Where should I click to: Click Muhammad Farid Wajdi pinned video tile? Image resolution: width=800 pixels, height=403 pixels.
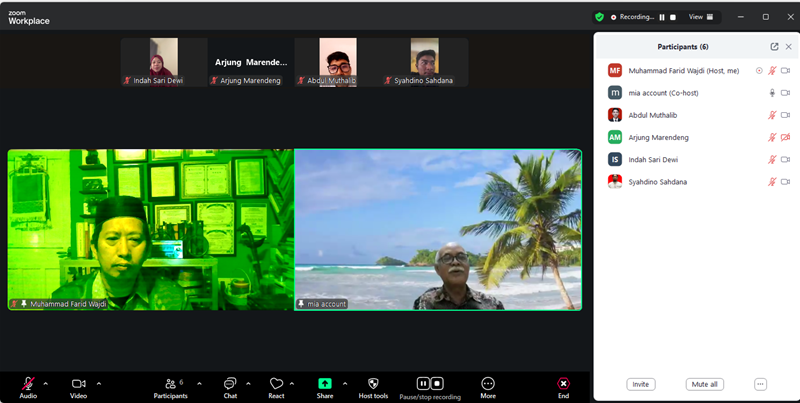(x=151, y=230)
